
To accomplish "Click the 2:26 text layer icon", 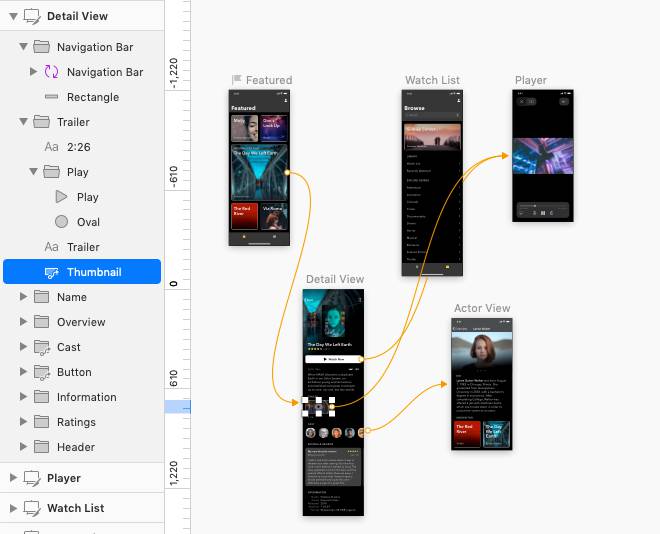I will tap(52, 147).
